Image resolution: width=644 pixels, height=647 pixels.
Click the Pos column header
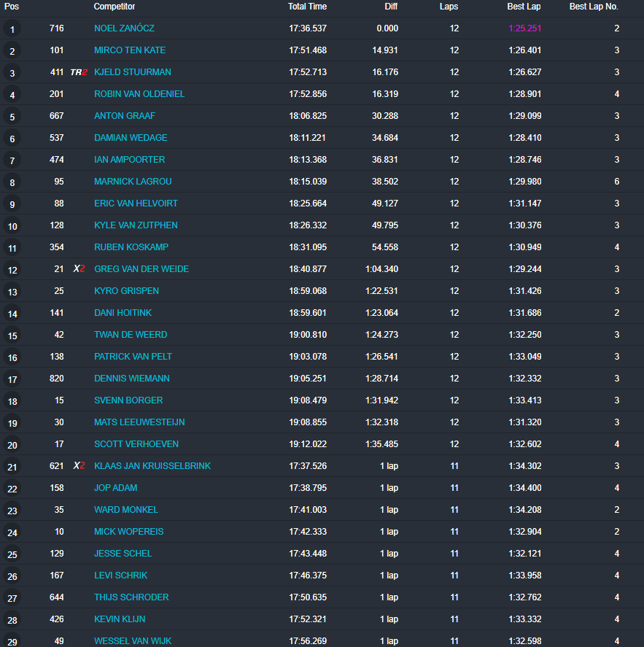[12, 7]
